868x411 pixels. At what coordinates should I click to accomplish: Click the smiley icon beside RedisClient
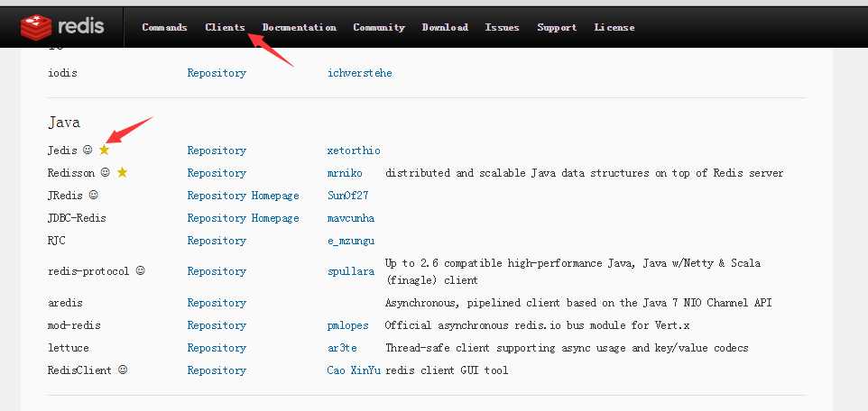click(123, 370)
